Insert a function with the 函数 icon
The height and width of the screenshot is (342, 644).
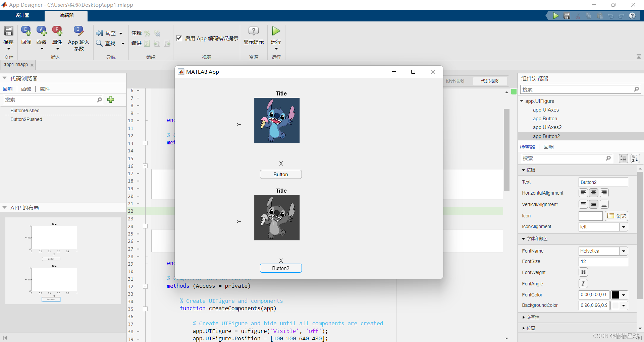pos(42,31)
